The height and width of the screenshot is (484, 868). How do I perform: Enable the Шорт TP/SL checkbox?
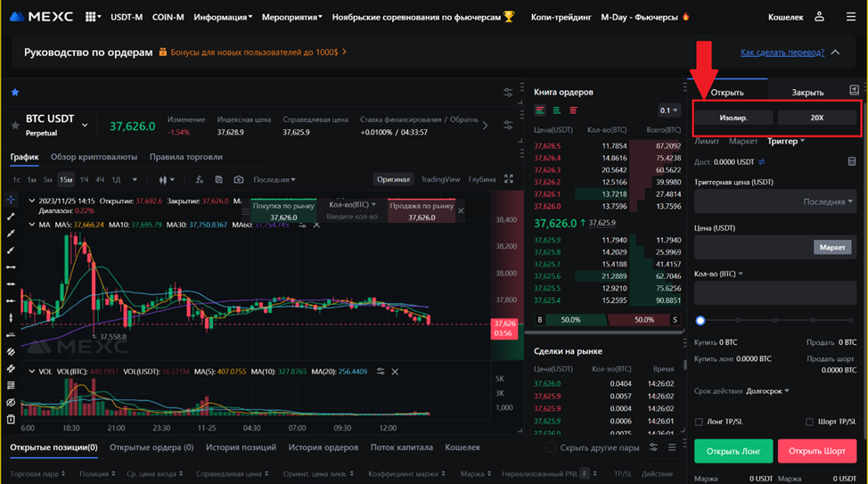(809, 422)
